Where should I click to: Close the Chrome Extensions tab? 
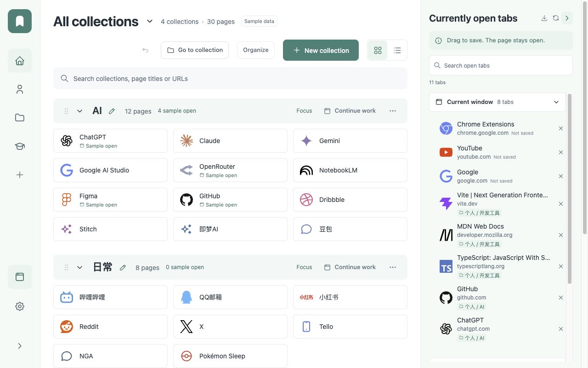click(561, 128)
